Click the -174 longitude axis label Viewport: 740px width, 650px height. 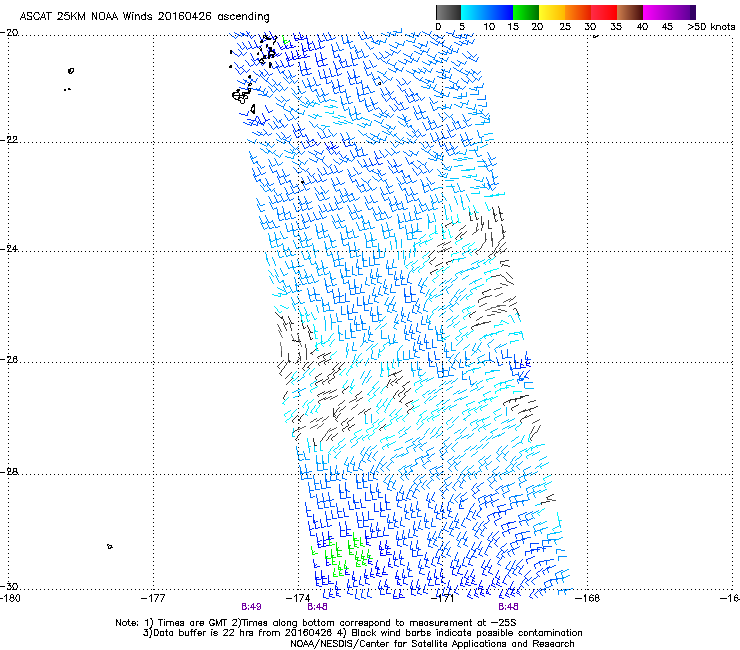click(298, 598)
